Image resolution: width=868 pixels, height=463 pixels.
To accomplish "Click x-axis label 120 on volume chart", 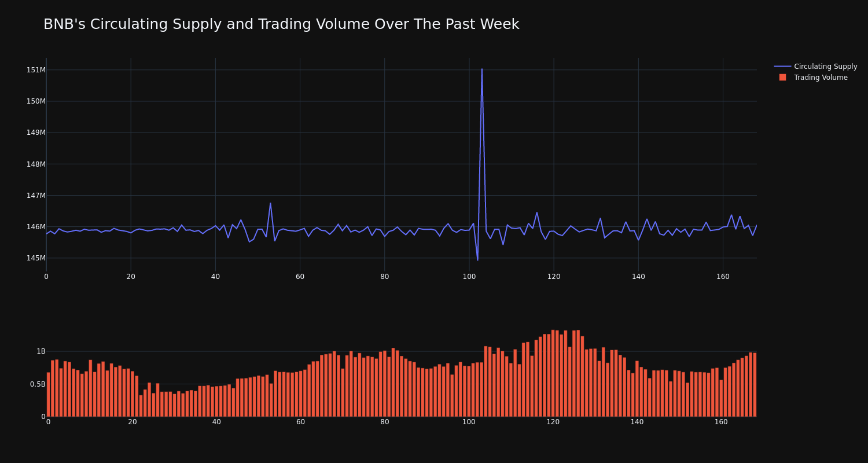I will pos(553,422).
